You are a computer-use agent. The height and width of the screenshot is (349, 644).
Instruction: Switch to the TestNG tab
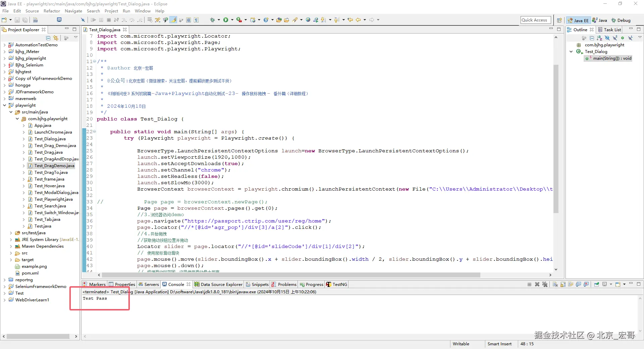click(337, 284)
